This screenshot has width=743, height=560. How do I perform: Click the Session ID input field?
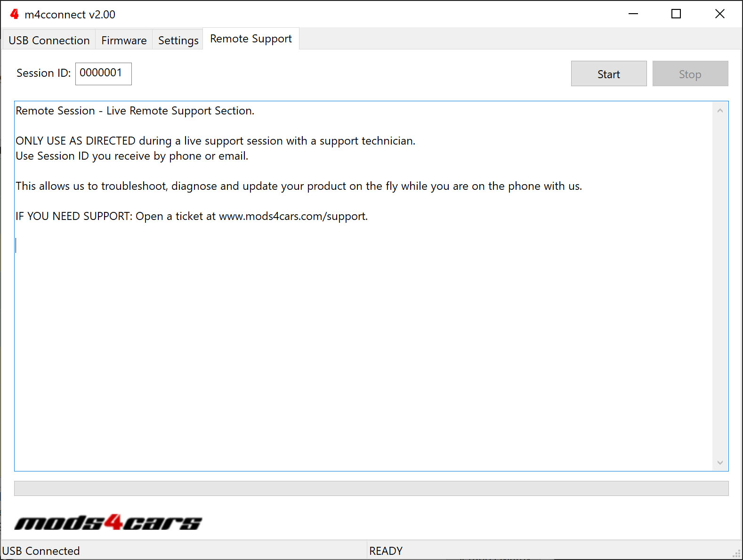point(104,74)
